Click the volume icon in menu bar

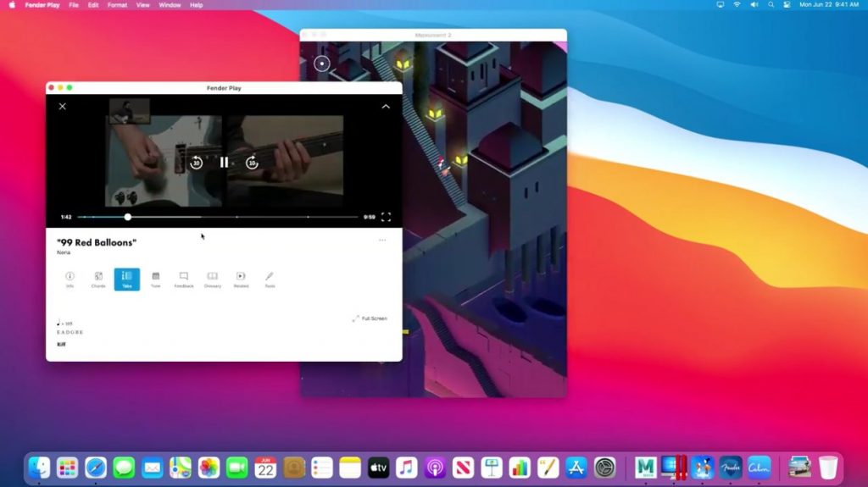pos(754,4)
